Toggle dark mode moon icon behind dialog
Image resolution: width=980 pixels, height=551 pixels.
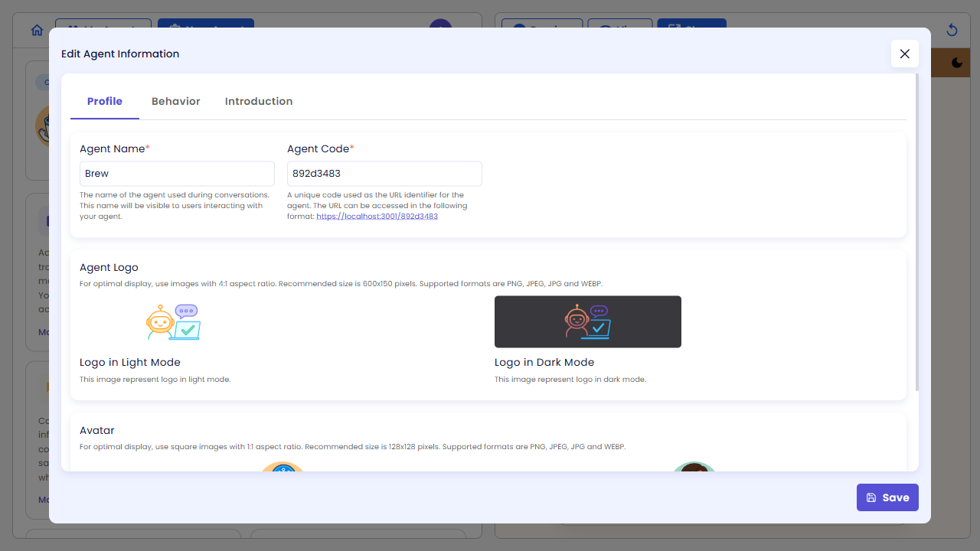957,63
